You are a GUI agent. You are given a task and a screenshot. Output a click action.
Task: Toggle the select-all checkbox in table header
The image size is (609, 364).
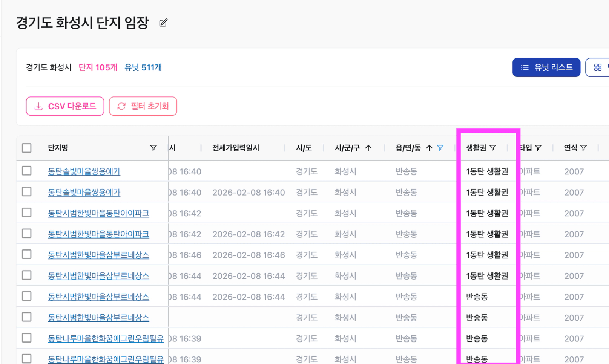(x=27, y=148)
